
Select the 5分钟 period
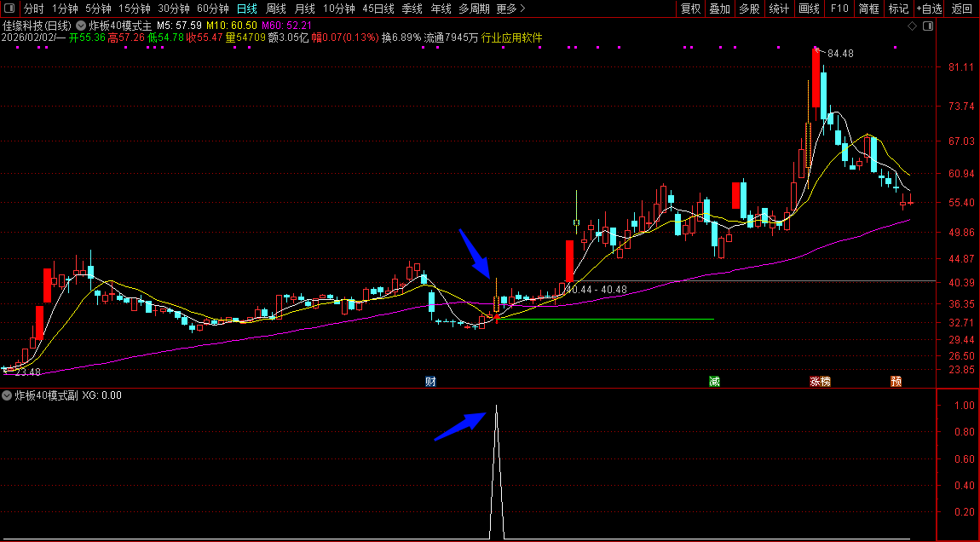click(x=98, y=9)
